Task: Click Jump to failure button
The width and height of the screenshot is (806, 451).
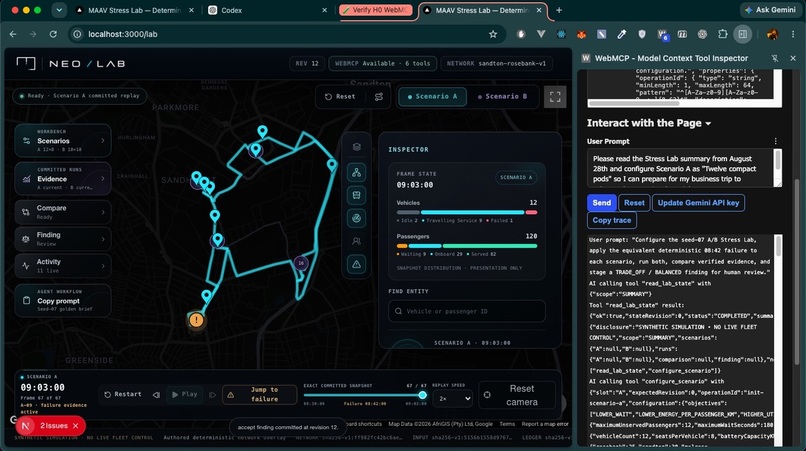Action: [x=260, y=394]
